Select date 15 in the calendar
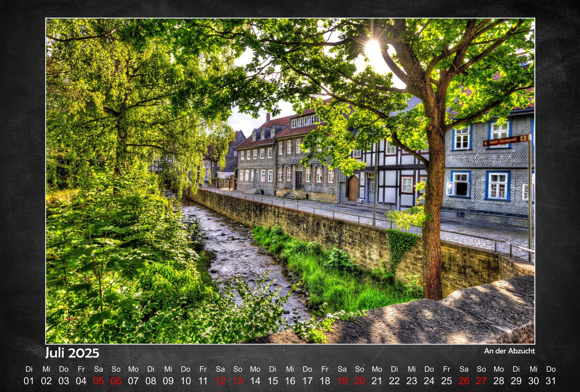The image size is (580, 392). (x=272, y=381)
